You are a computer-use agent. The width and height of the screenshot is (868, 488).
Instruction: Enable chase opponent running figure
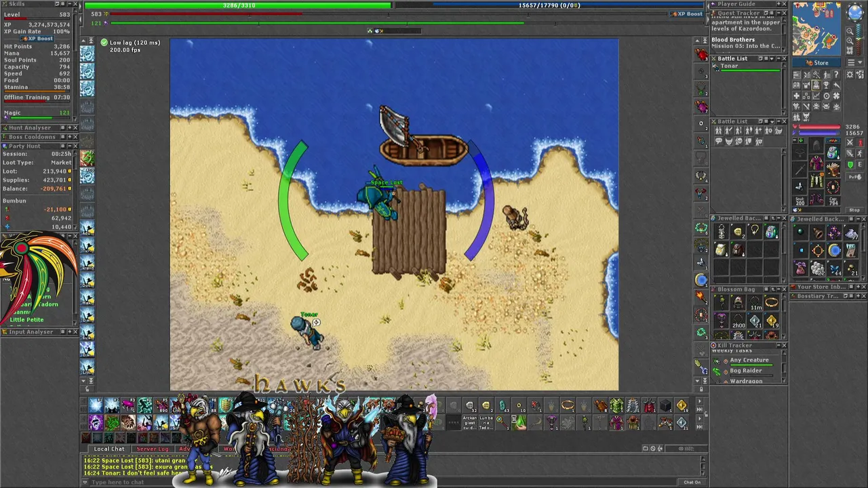click(x=860, y=153)
